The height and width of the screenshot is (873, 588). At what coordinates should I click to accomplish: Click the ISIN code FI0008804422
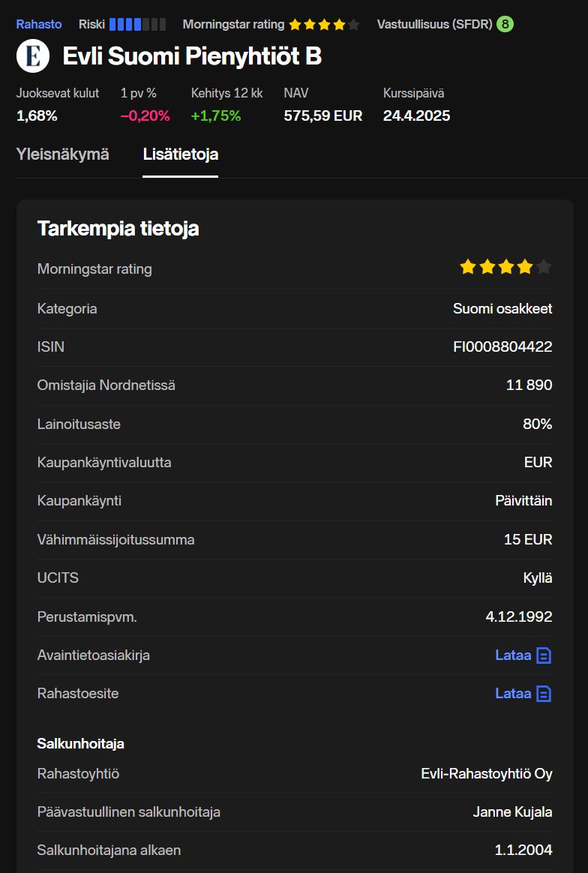502,346
